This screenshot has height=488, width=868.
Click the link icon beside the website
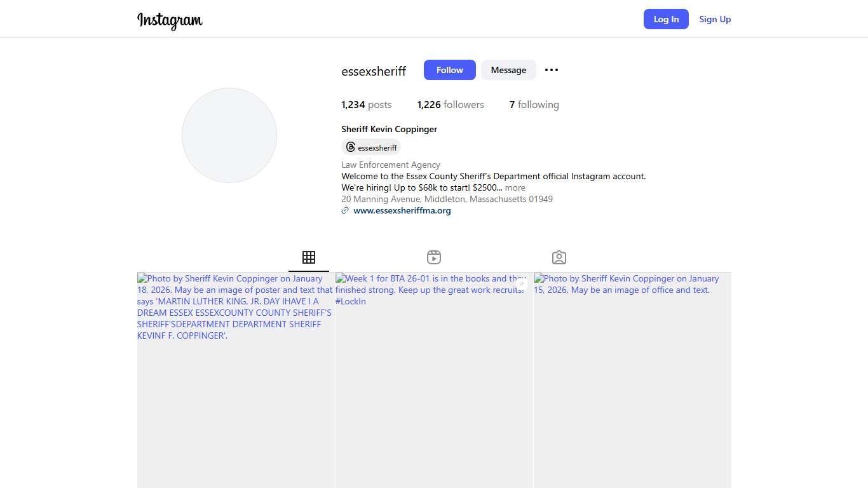(x=345, y=211)
